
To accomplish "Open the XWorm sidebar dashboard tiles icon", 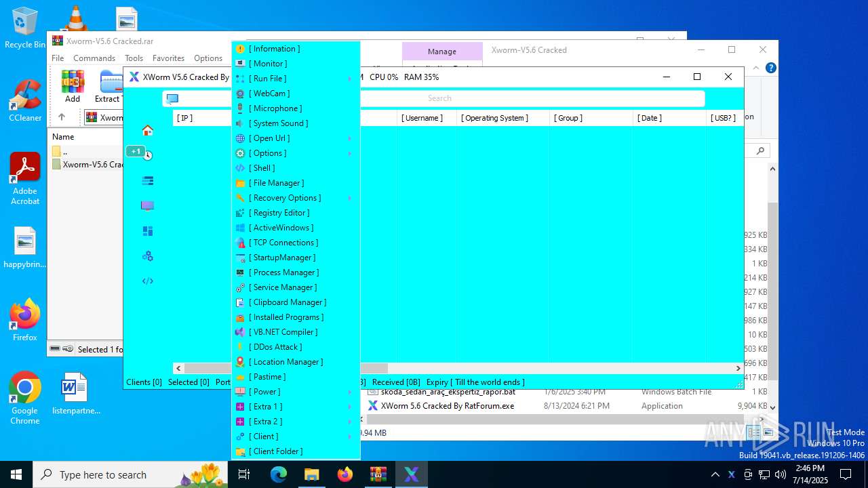I will coord(147,231).
